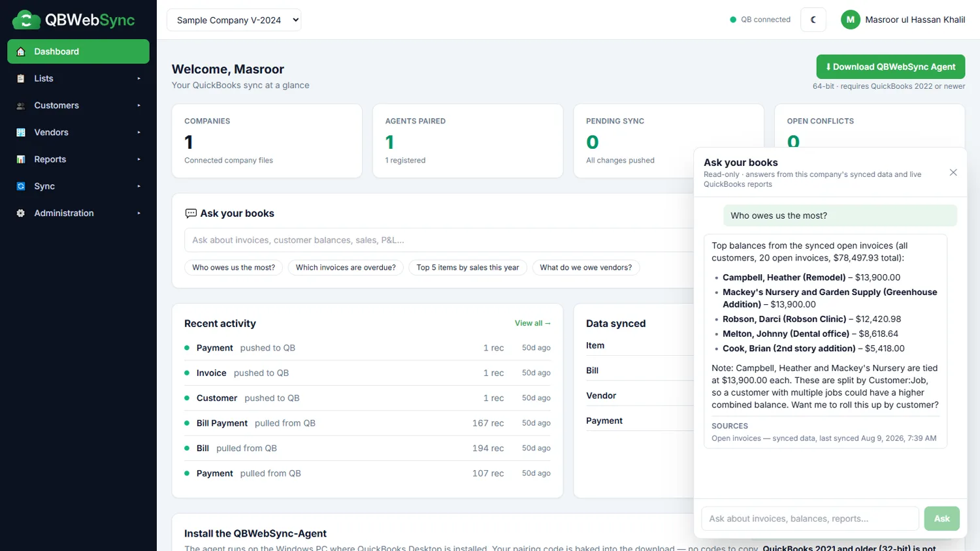Click the Reports chart icon in sidebar
The width and height of the screenshot is (980, 551).
[21, 159]
